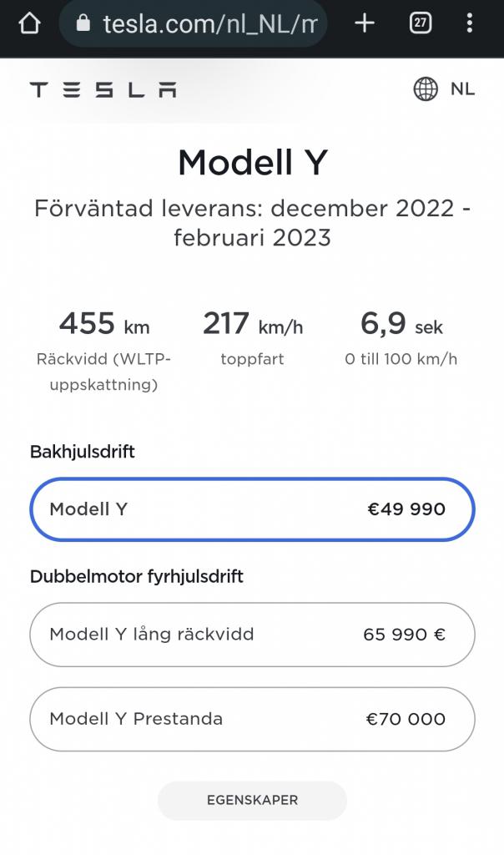Tap the browser home icon
The height and width of the screenshot is (855, 504).
pos(29,23)
